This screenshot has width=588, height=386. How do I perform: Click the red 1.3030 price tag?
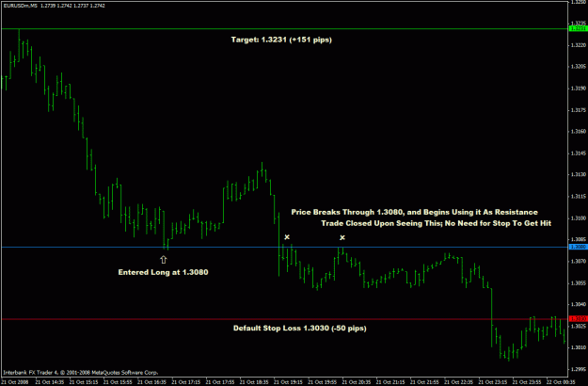click(x=579, y=319)
